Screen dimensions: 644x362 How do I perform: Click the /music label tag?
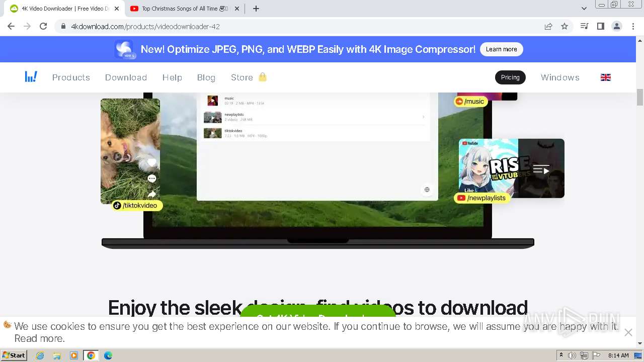pyautogui.click(x=470, y=102)
